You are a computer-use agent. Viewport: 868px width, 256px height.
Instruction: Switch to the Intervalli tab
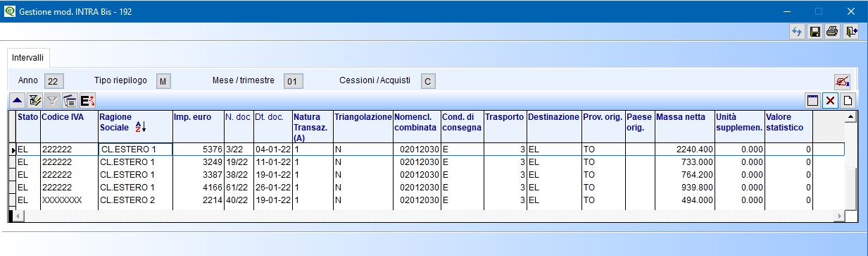click(x=27, y=56)
